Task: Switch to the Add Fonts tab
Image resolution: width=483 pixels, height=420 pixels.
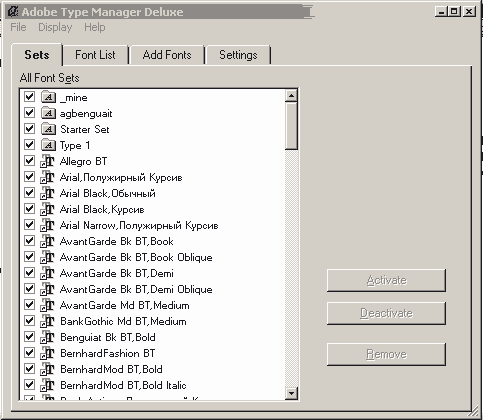Action: pyautogui.click(x=167, y=55)
